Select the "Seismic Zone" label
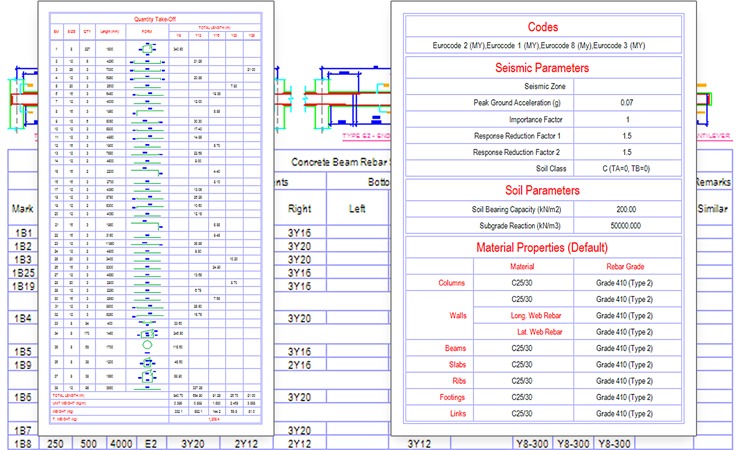The width and height of the screenshot is (740, 450). point(545,86)
